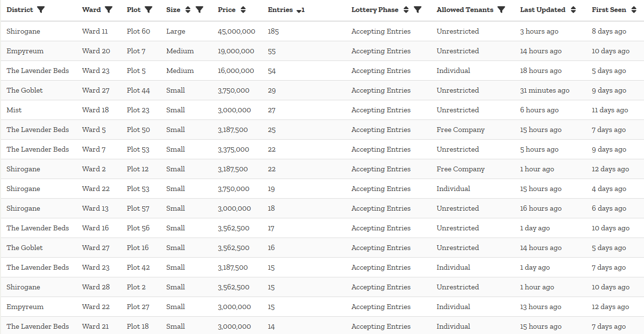Select the Shirogane Ward 11 Plot 60 row

pos(322,31)
